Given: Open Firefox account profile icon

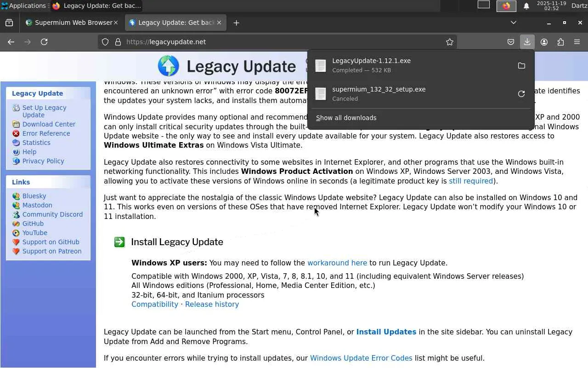Looking at the screenshot, I should (x=544, y=42).
